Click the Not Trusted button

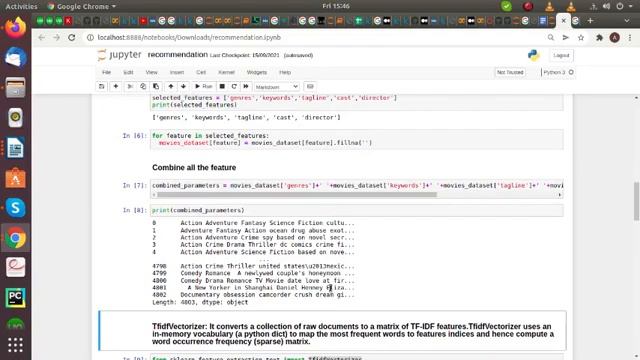coord(510,72)
